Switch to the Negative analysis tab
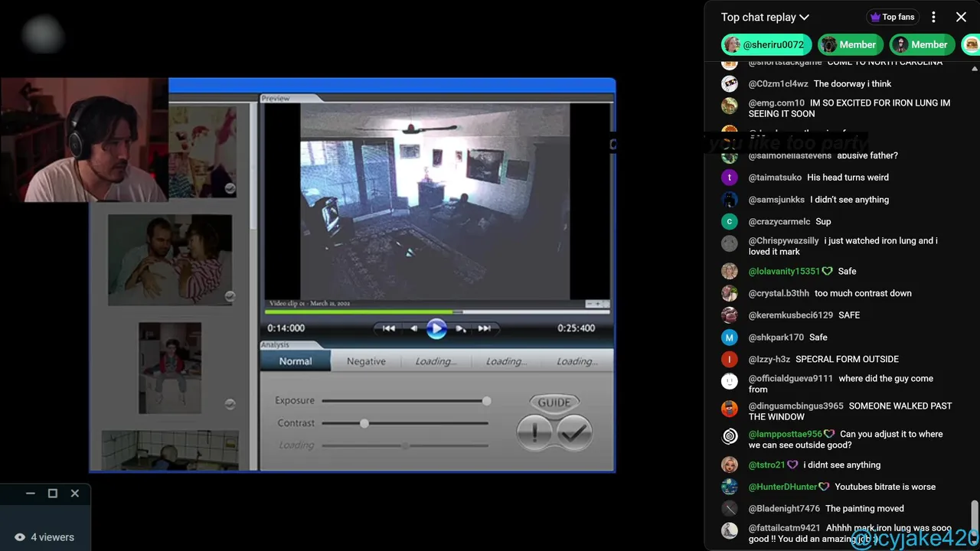Viewport: 980px width, 551px height. [x=366, y=361]
